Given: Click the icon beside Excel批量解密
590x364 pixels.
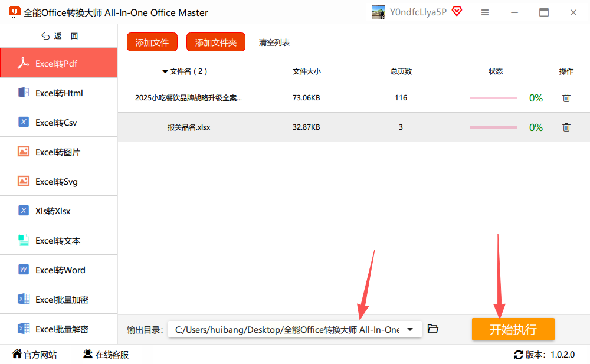Looking at the screenshot, I should click(24, 328).
